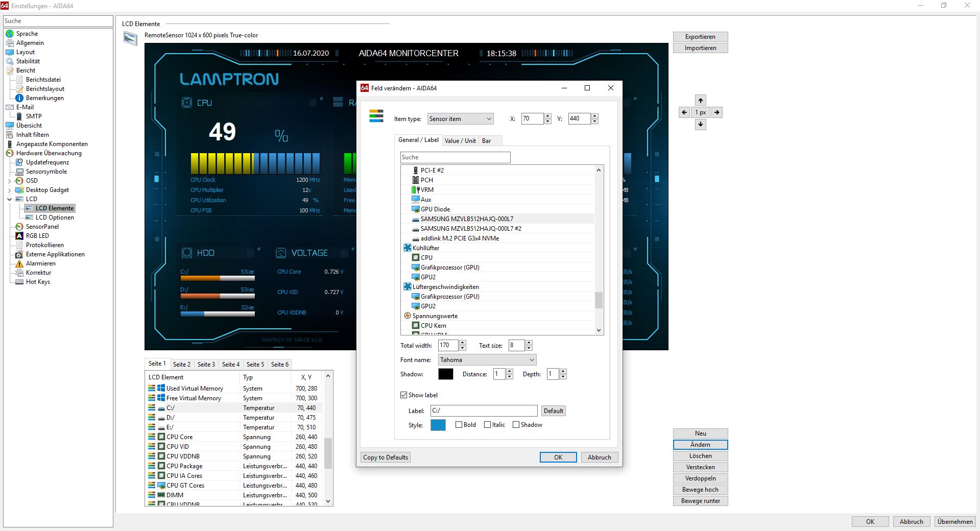Click the GPU Diode sensor icon
The image size is (980, 531).
pyautogui.click(x=416, y=209)
